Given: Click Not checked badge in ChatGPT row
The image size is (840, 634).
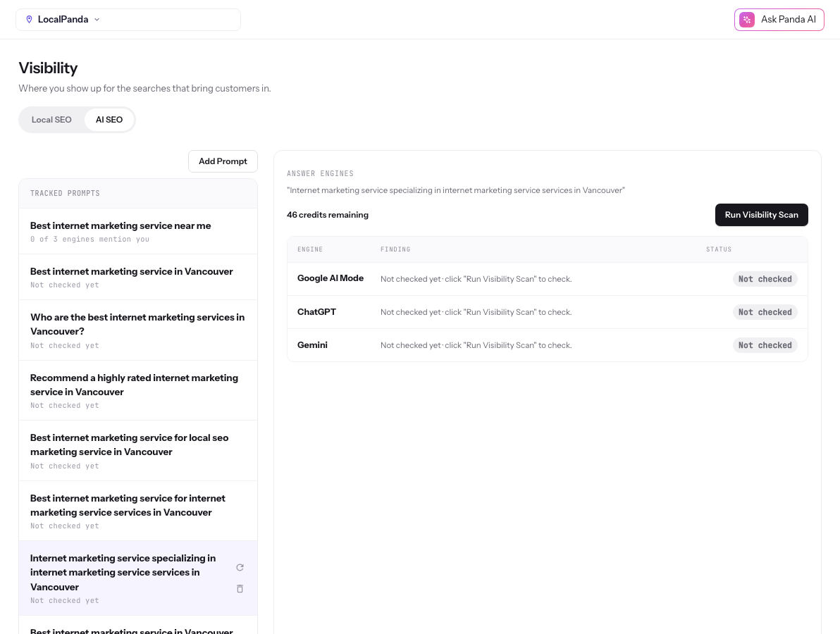Looking at the screenshot, I should tap(765, 312).
